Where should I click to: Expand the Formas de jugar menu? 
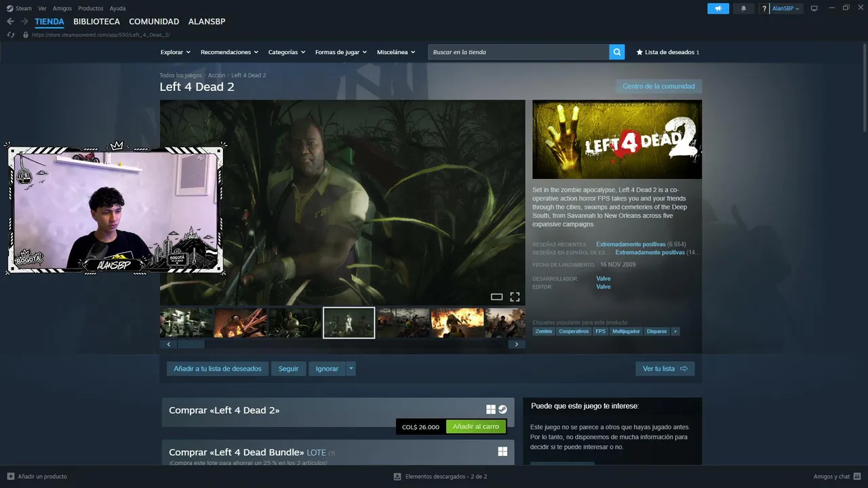341,52
